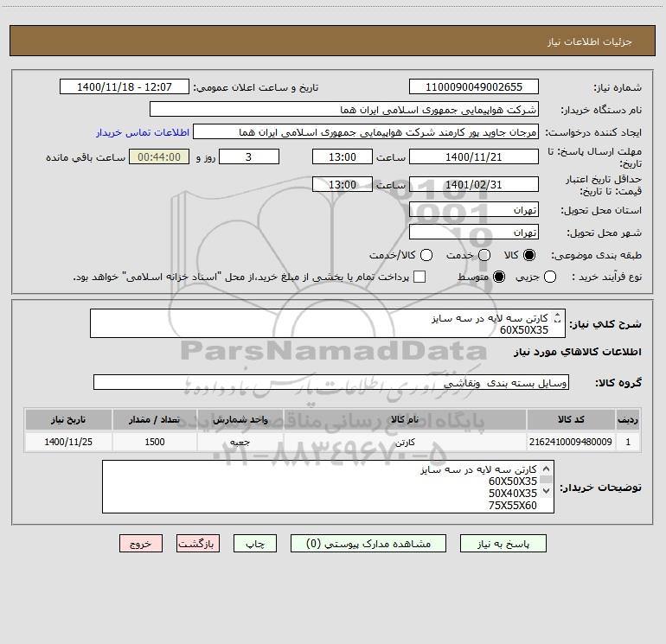Click the need date cell 1400/11/25
Image resolution: width=666 pixels, height=644 pixels.
coord(68,442)
